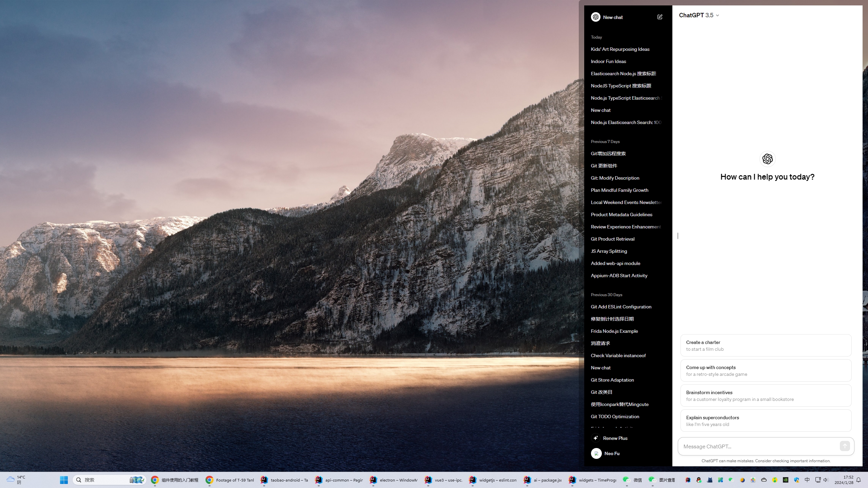Click the volume speaker tray icon
This screenshot has width=868, height=488.
click(826, 480)
